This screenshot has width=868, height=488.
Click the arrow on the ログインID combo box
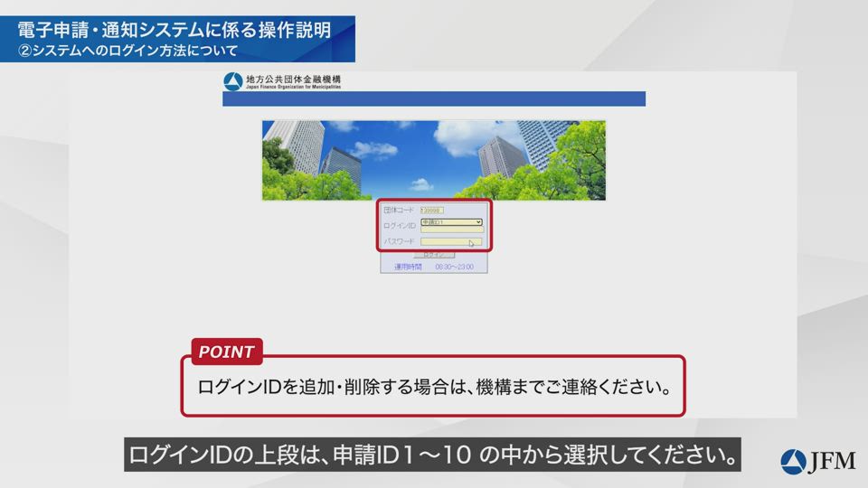[x=478, y=221]
